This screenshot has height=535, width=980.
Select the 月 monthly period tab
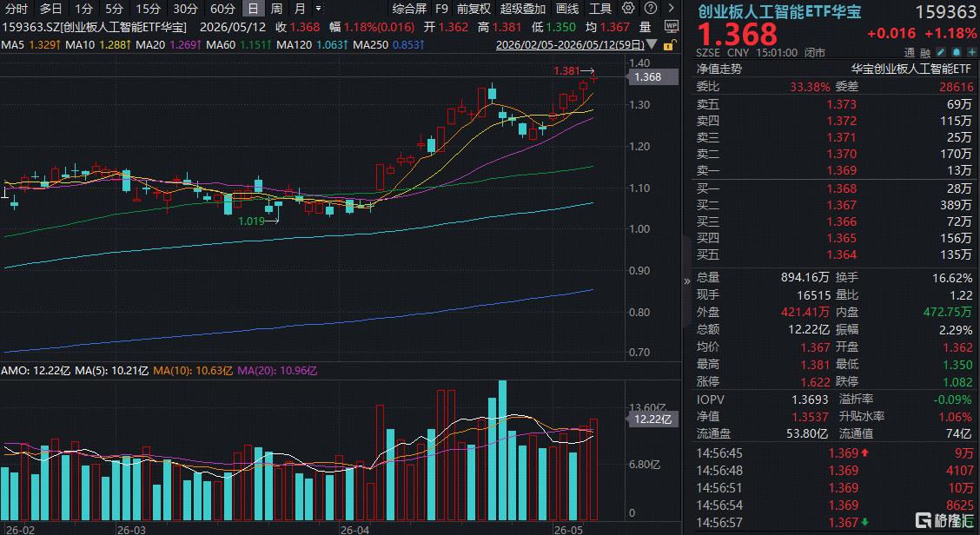click(300, 9)
